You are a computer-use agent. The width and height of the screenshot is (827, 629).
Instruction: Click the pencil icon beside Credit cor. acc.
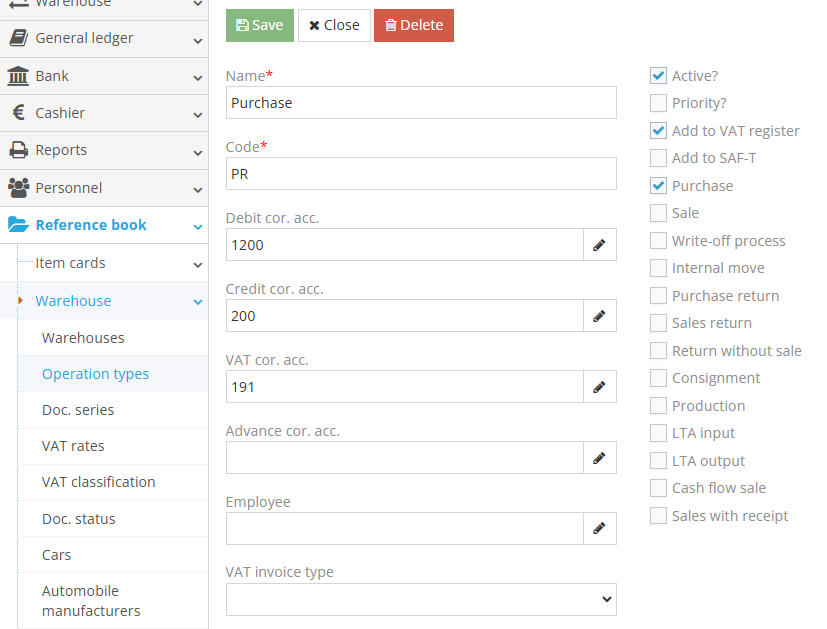pos(599,316)
